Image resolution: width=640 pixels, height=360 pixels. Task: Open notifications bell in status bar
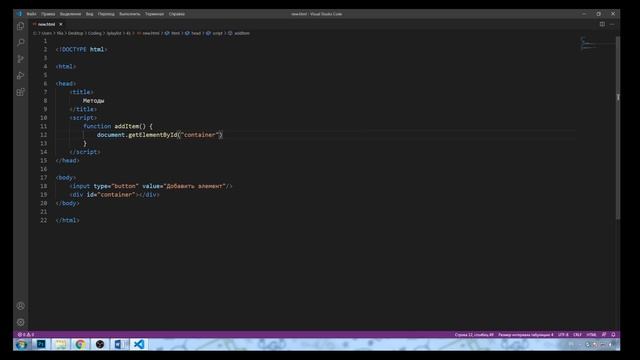tap(613, 335)
